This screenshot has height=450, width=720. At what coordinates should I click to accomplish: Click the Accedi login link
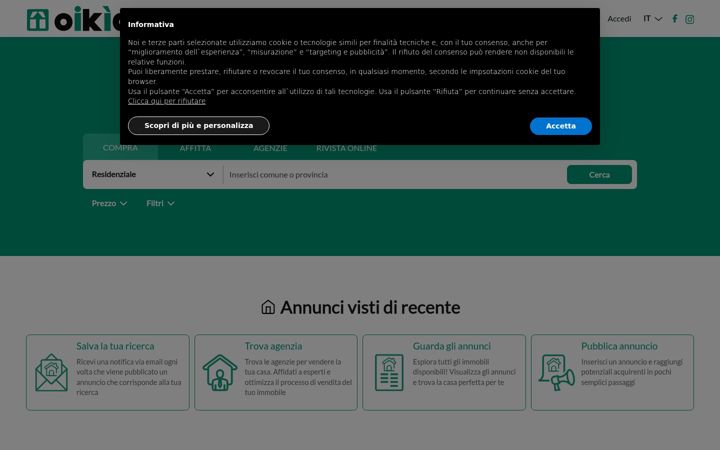(x=619, y=19)
